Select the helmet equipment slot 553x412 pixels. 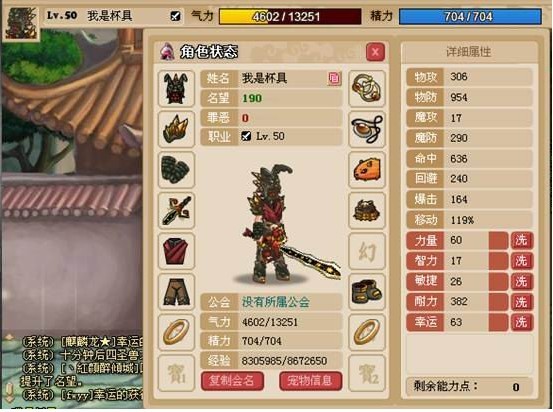click(176, 89)
